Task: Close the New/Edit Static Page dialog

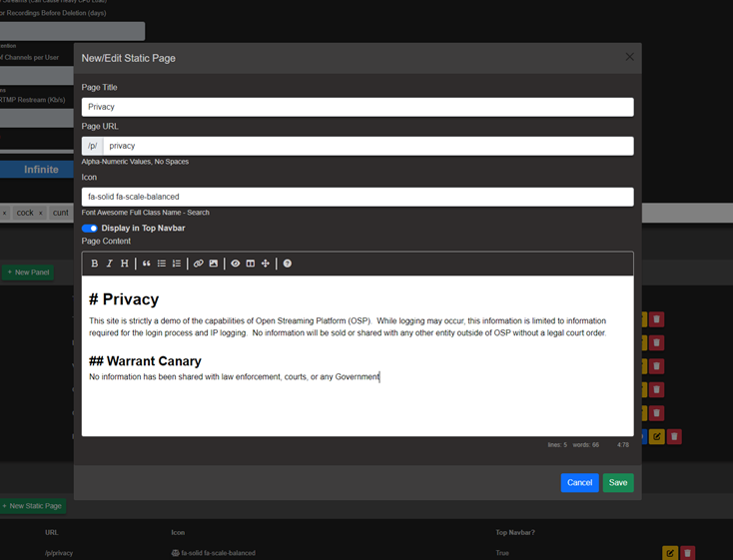Action: (630, 57)
